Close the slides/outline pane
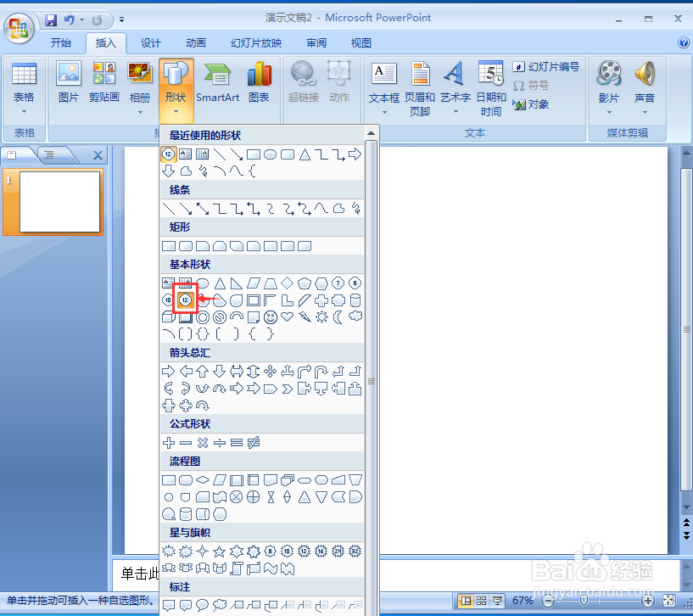The image size is (693, 616). (x=98, y=155)
